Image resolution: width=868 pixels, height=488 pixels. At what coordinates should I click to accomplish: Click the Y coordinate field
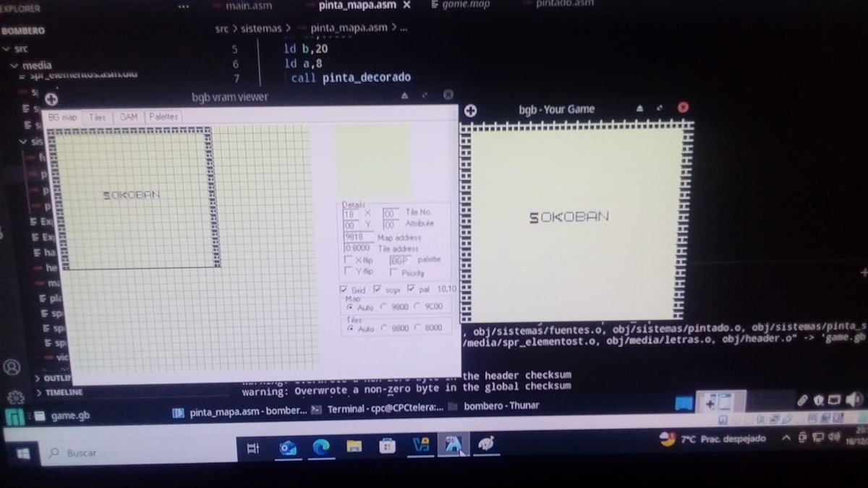pyautogui.click(x=351, y=225)
